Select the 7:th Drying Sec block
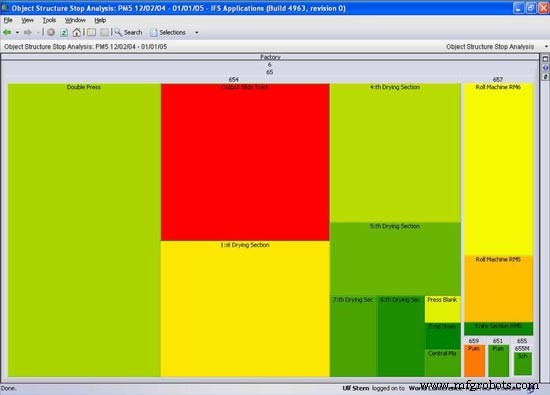 [353, 336]
